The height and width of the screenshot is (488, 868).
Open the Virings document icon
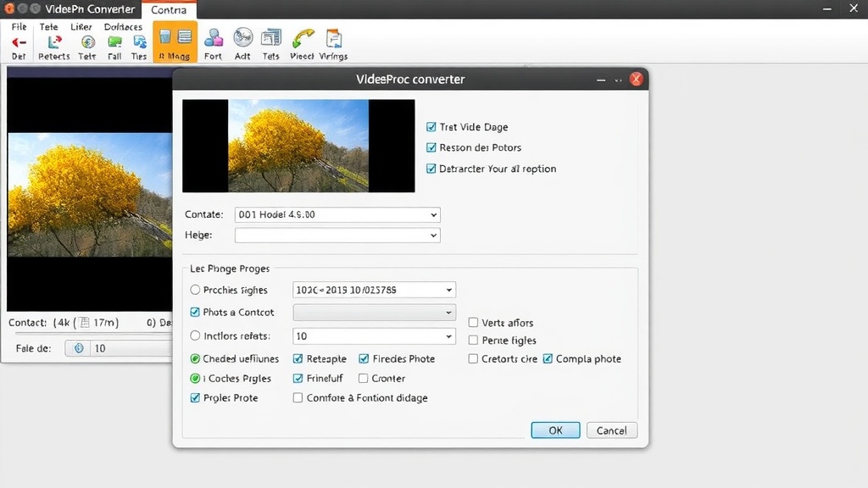point(333,39)
